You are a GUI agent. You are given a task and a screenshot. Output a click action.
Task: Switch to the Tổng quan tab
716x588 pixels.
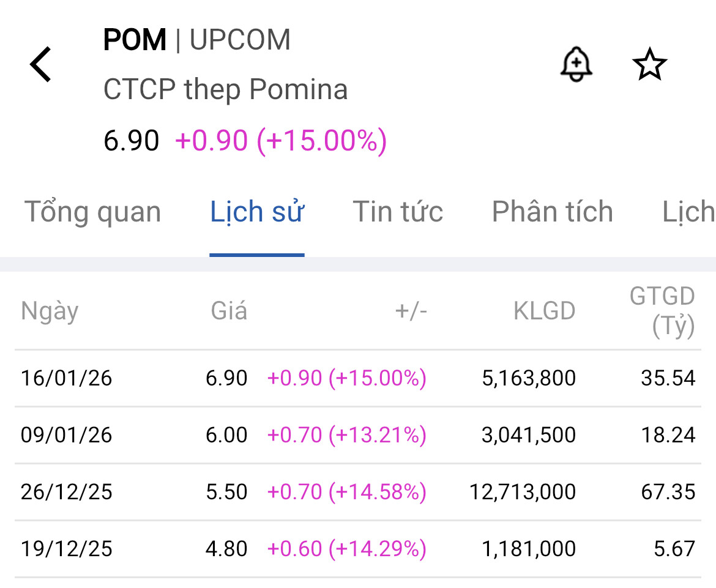click(x=92, y=212)
